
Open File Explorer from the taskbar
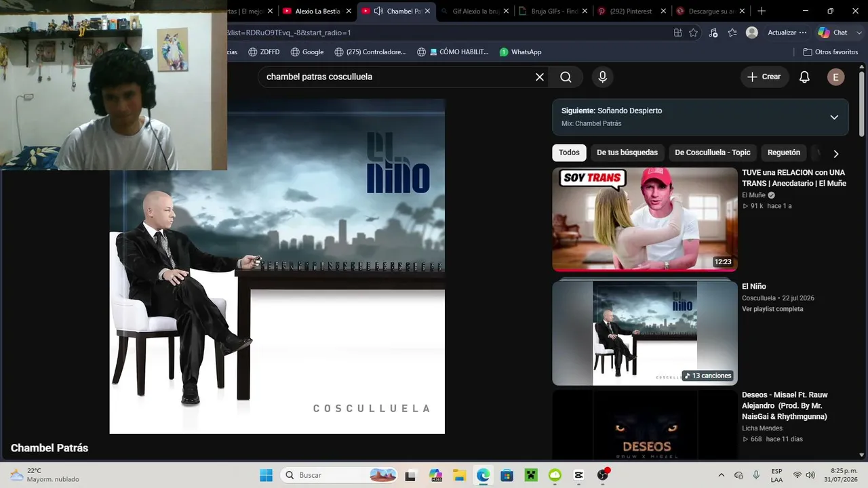pyautogui.click(x=459, y=475)
